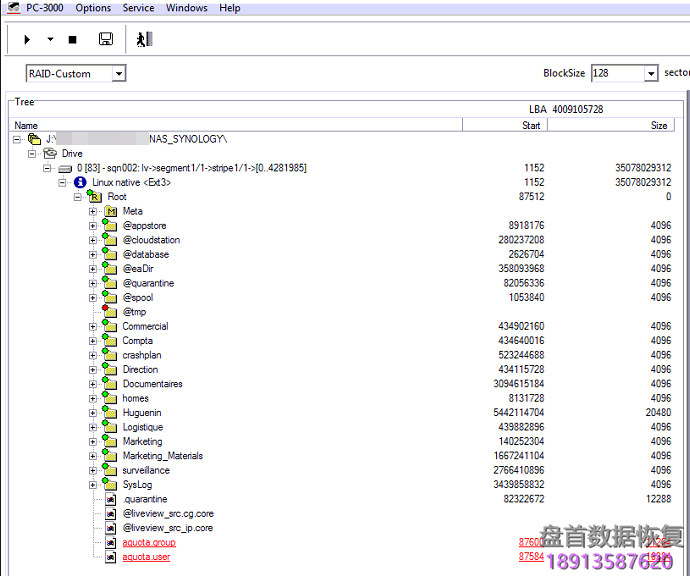Click the Save floppy disk icon
690x576 pixels.
[x=105, y=39]
